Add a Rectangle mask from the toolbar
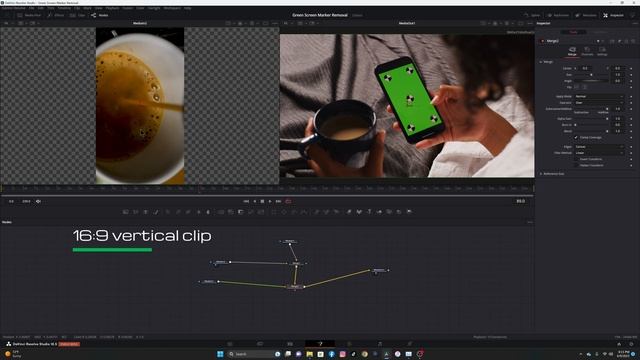Viewport: 640px width, 360px height. pos(274,212)
